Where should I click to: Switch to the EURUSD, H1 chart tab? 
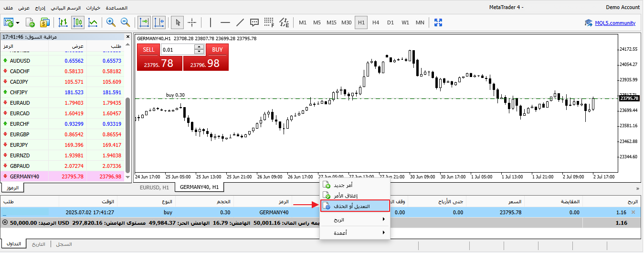coord(154,187)
